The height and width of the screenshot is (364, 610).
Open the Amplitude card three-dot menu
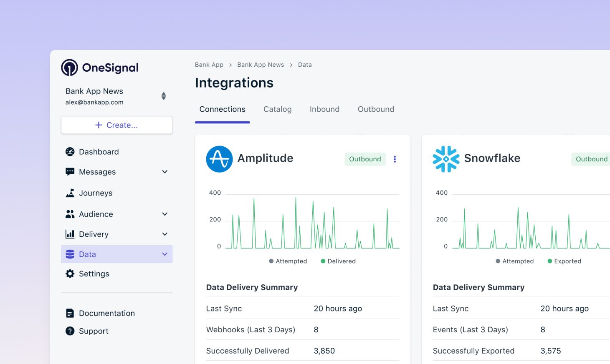click(395, 159)
